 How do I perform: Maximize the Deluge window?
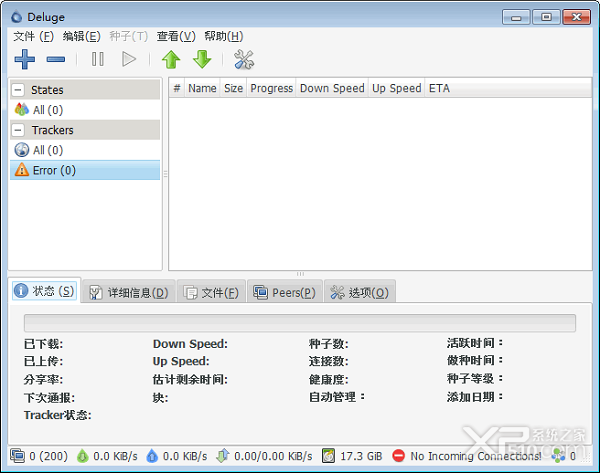tap(546, 18)
